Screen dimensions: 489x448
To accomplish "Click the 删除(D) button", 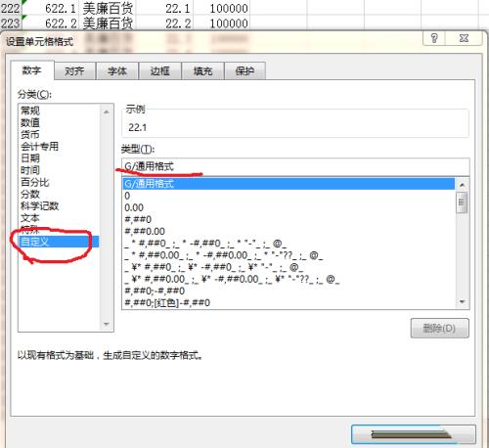I will pyautogui.click(x=439, y=328).
